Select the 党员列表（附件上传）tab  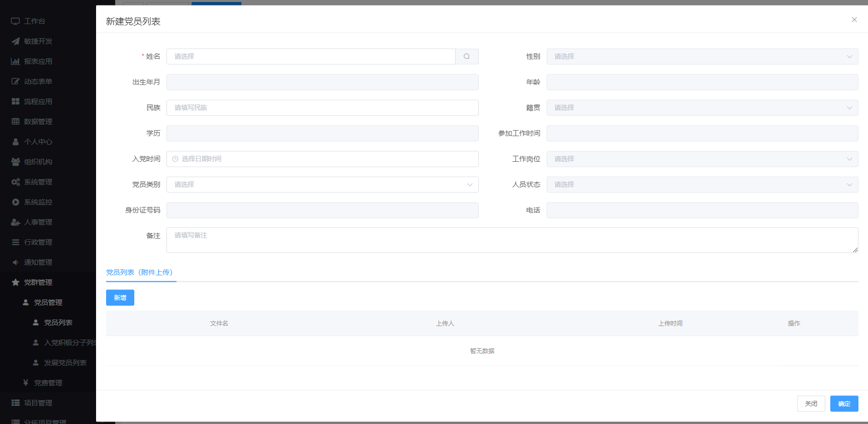[x=140, y=272]
